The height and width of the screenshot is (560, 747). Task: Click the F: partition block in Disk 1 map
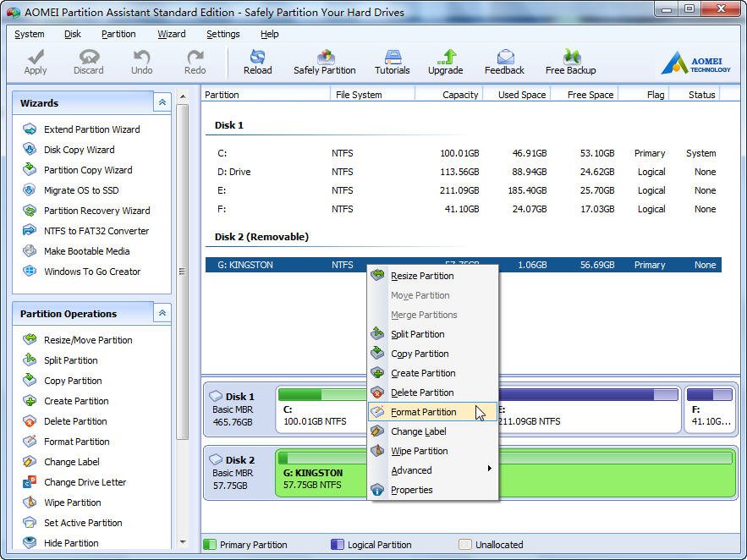pyautogui.click(x=709, y=408)
